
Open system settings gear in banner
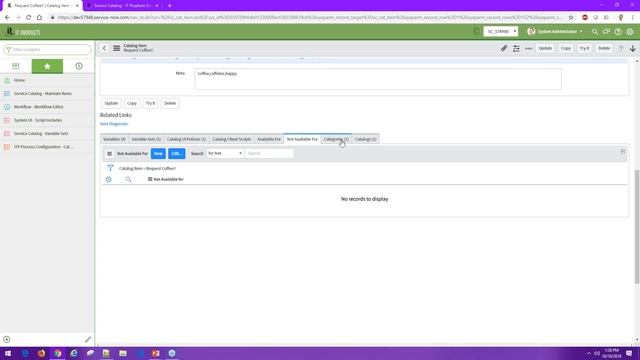click(x=630, y=31)
